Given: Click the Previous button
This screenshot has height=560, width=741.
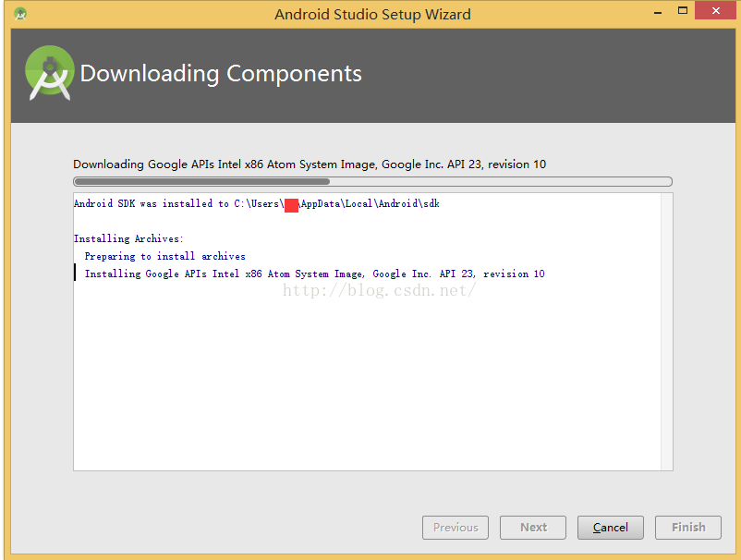Looking at the screenshot, I should 456,528.
